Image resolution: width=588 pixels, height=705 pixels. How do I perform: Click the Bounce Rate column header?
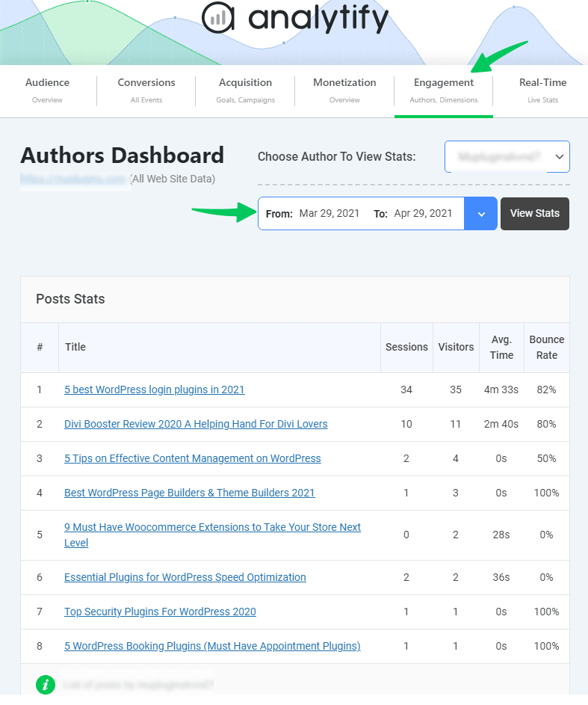(547, 347)
